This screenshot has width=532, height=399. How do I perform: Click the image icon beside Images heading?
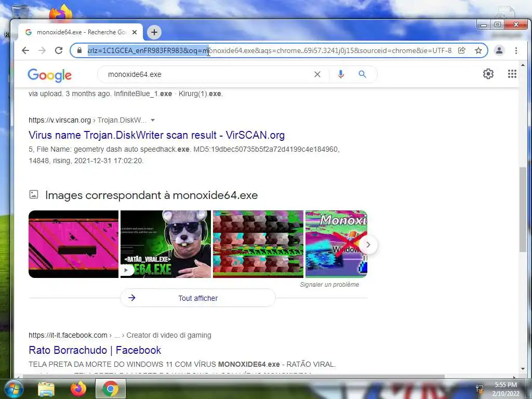tap(34, 194)
